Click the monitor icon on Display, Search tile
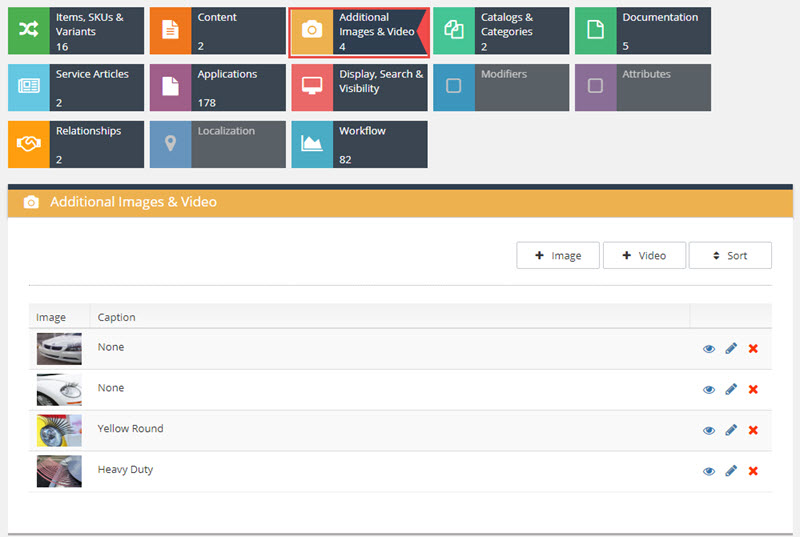800x537 pixels. click(312, 86)
